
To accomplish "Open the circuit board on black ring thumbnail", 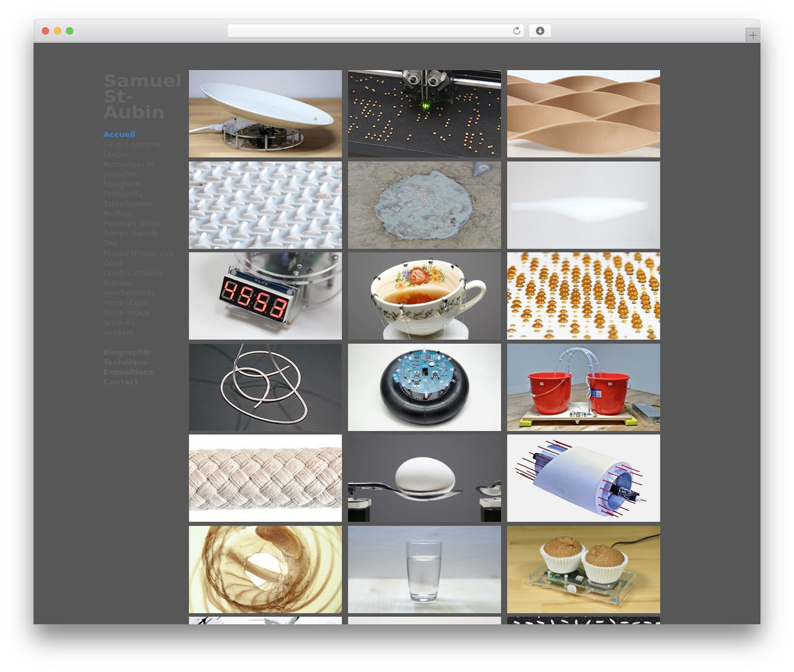I will click(x=424, y=387).
